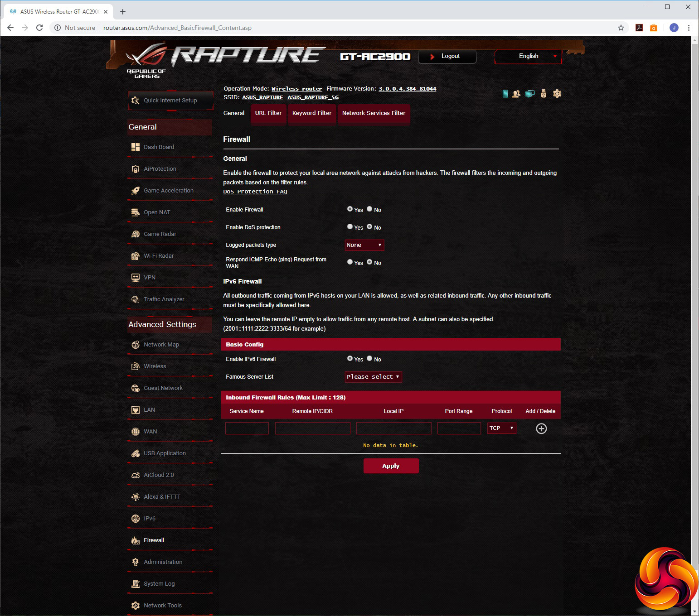Open Administration via its sidebar icon

click(135, 562)
